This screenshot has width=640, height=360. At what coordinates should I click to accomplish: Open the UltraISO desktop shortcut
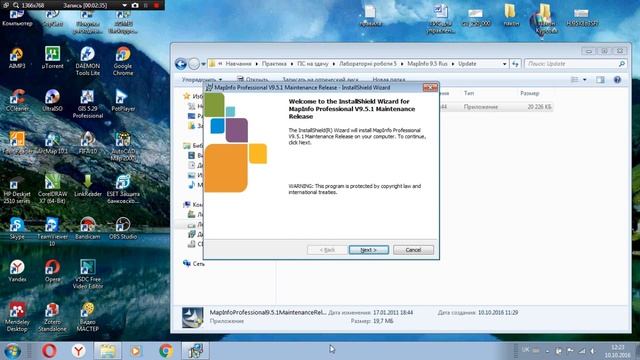(x=53, y=100)
